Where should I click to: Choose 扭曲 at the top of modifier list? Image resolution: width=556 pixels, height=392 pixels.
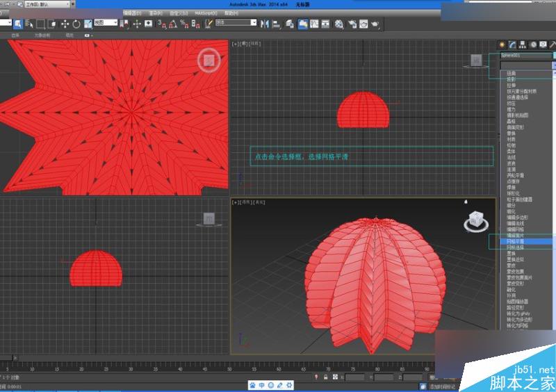tap(511, 74)
